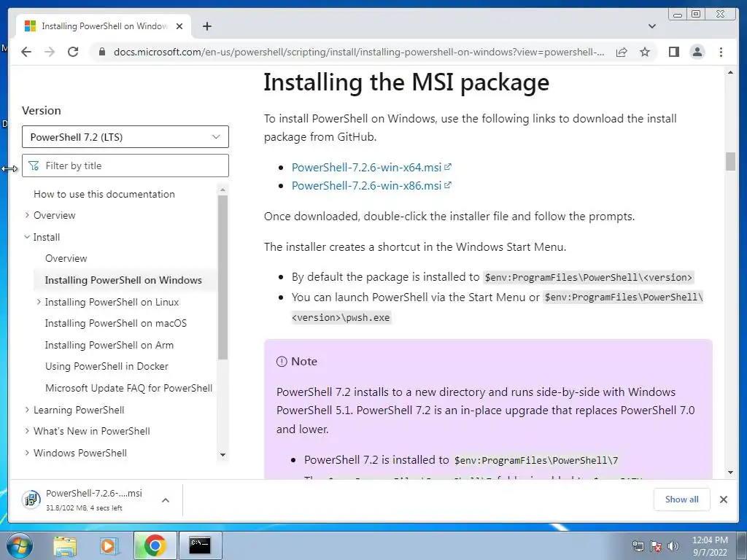Open How to use this documentation
Image resolution: width=747 pixels, height=560 pixels.
tap(104, 194)
